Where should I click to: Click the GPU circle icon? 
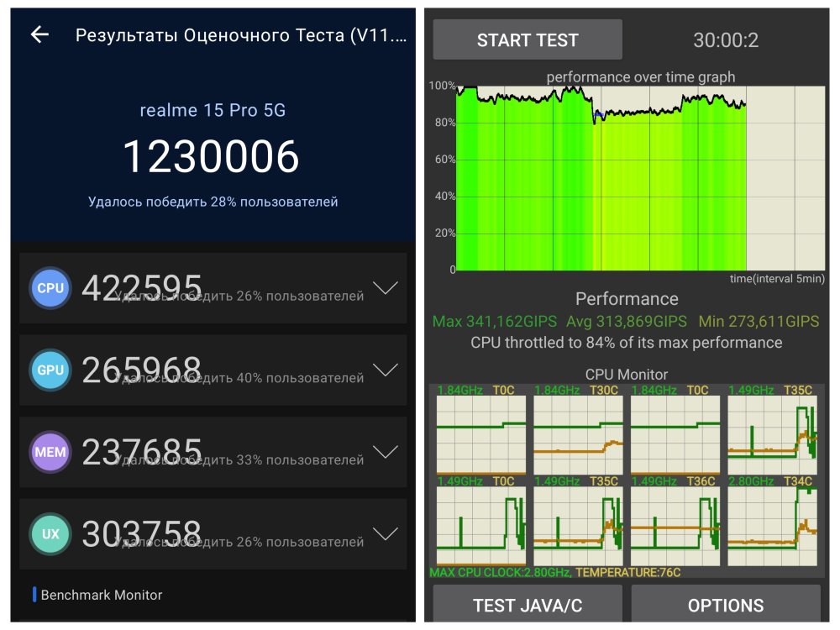[50, 370]
